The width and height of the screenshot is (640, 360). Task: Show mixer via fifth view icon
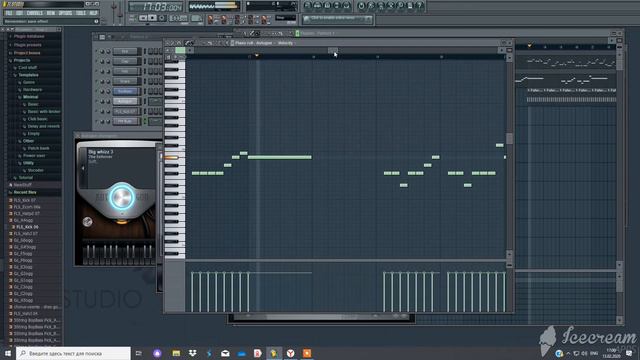[x=346, y=6]
